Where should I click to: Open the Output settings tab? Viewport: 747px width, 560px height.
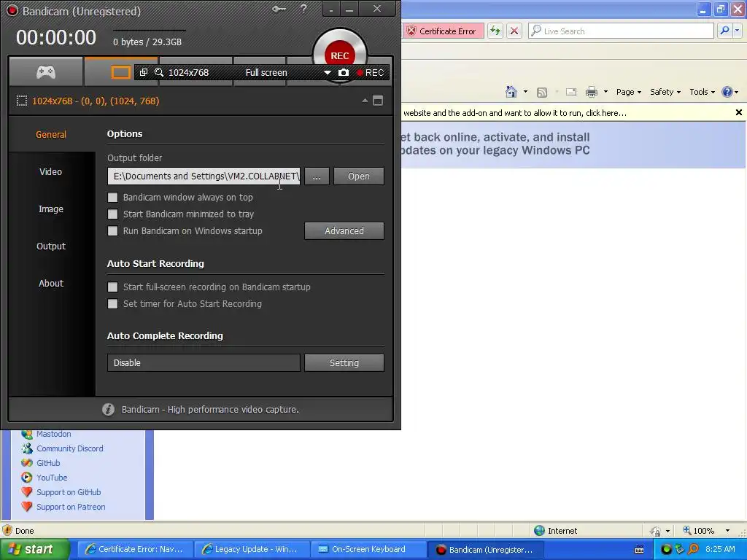pyautogui.click(x=51, y=246)
